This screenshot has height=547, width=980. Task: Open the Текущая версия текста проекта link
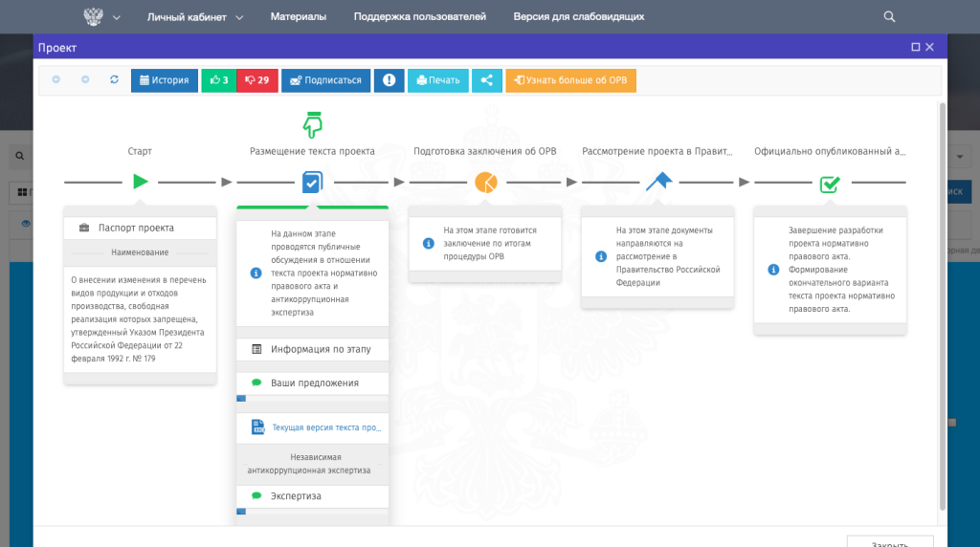pos(325,427)
